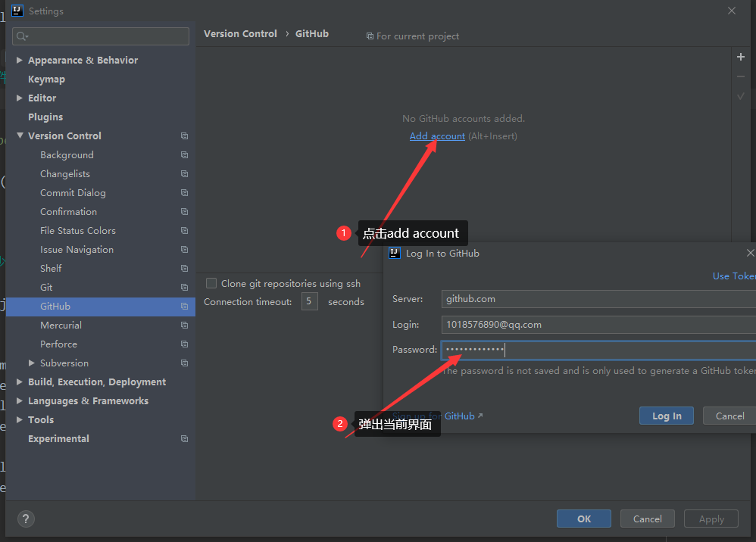Expand the Subversion settings node

tap(32, 363)
